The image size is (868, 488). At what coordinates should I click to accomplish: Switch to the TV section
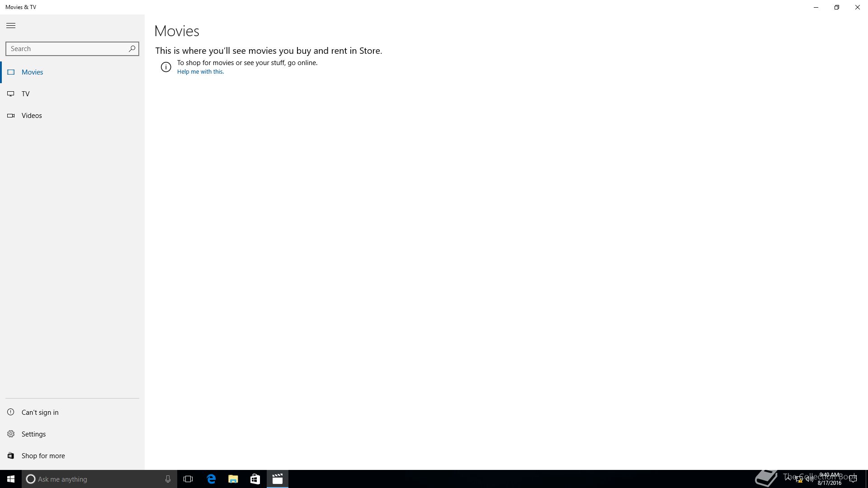pyautogui.click(x=25, y=94)
